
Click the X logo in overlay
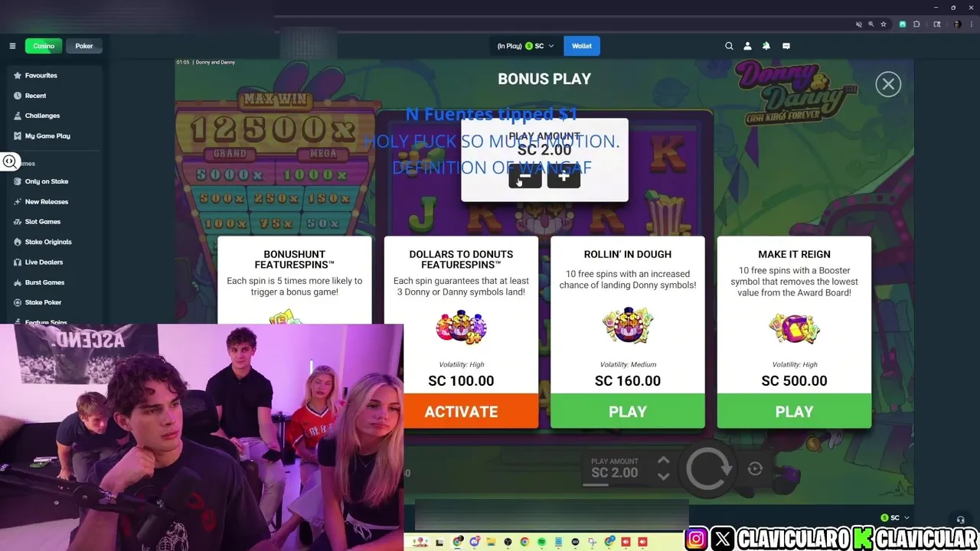click(723, 538)
